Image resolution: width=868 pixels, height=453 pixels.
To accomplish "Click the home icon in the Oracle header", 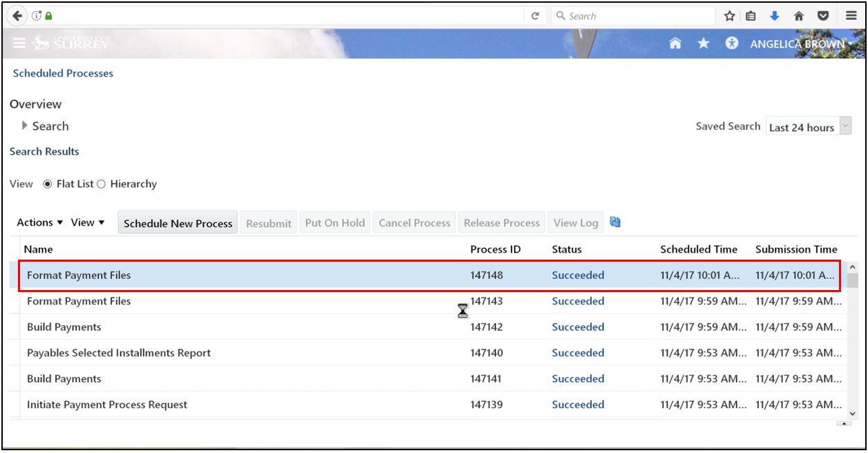I will coord(675,43).
